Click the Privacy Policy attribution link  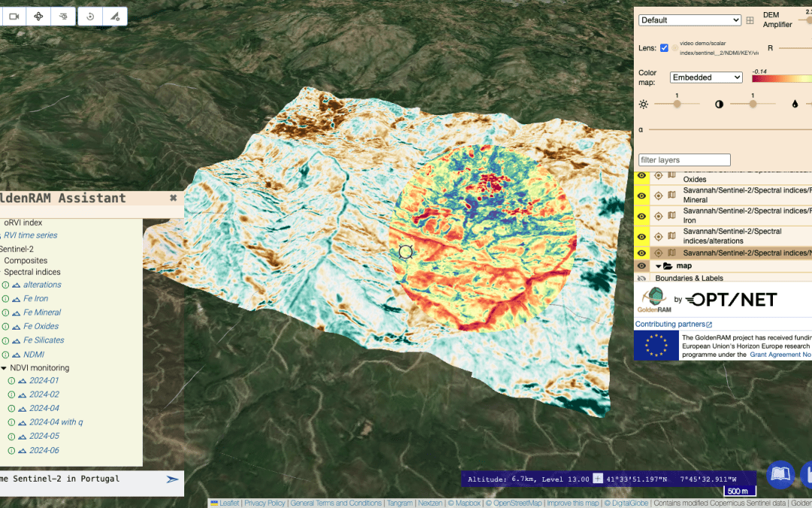point(265,503)
